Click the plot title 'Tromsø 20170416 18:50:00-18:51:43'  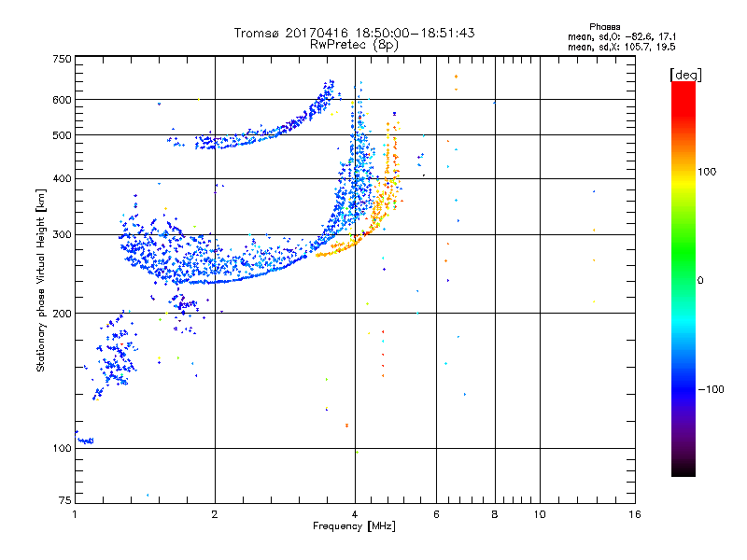[x=354, y=33]
